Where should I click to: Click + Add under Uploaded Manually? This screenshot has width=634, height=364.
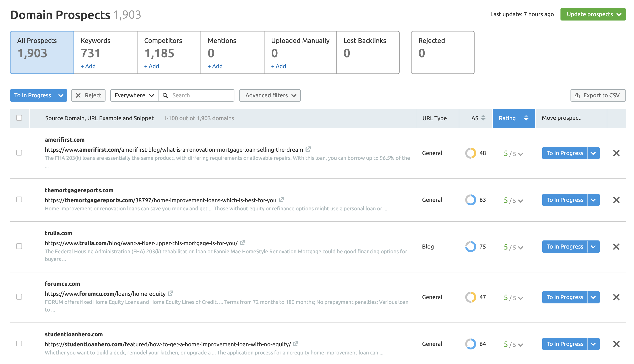pyautogui.click(x=279, y=66)
